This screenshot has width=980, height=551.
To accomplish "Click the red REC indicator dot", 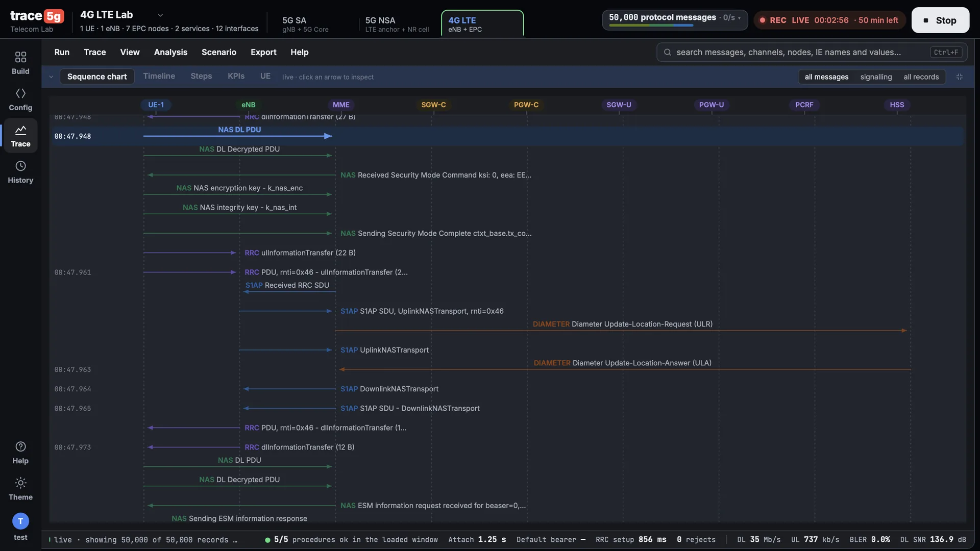I will 763,20.
